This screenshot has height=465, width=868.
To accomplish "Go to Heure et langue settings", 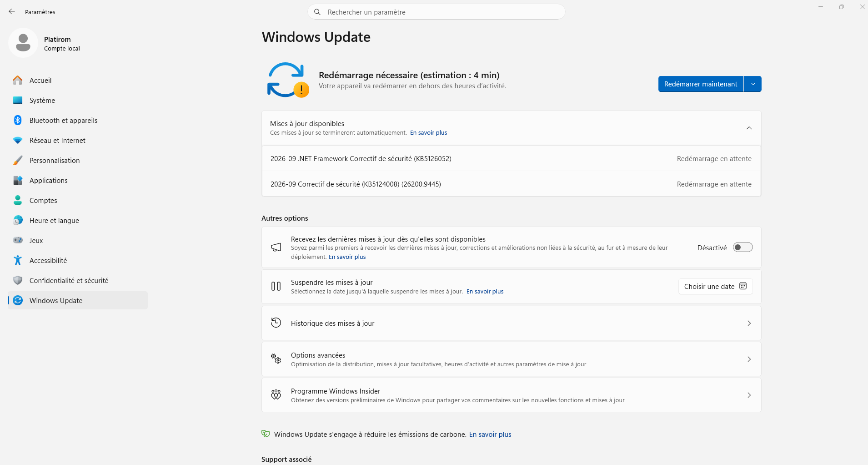I will click(78, 220).
